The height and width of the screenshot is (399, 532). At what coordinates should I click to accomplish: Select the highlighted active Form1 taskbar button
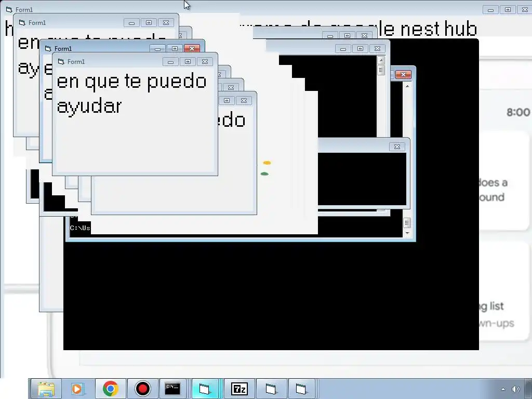click(x=205, y=389)
